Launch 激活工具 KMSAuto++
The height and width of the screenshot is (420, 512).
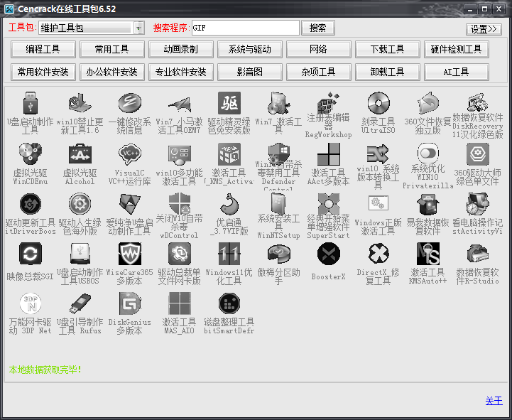click(x=427, y=254)
